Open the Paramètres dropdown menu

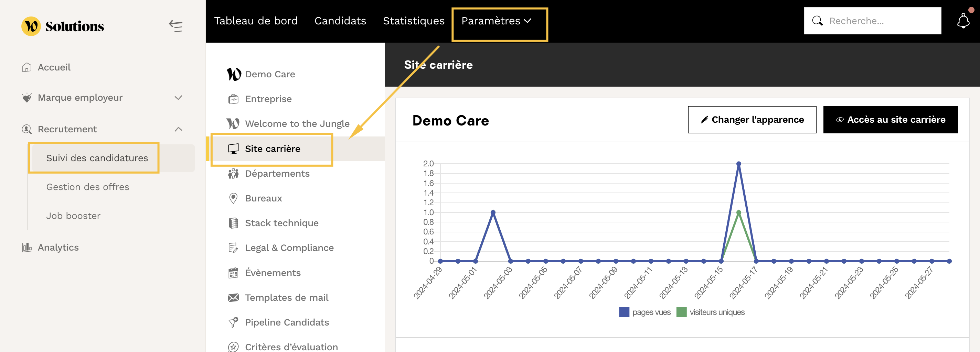496,21
